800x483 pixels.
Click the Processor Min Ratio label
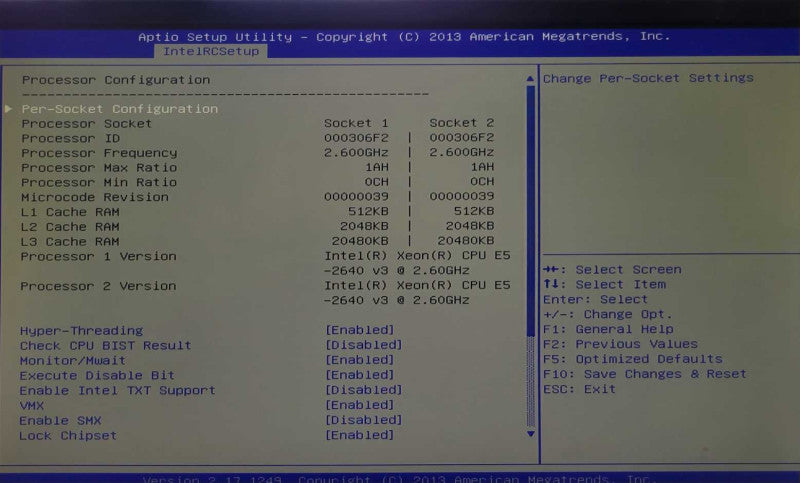coord(99,183)
